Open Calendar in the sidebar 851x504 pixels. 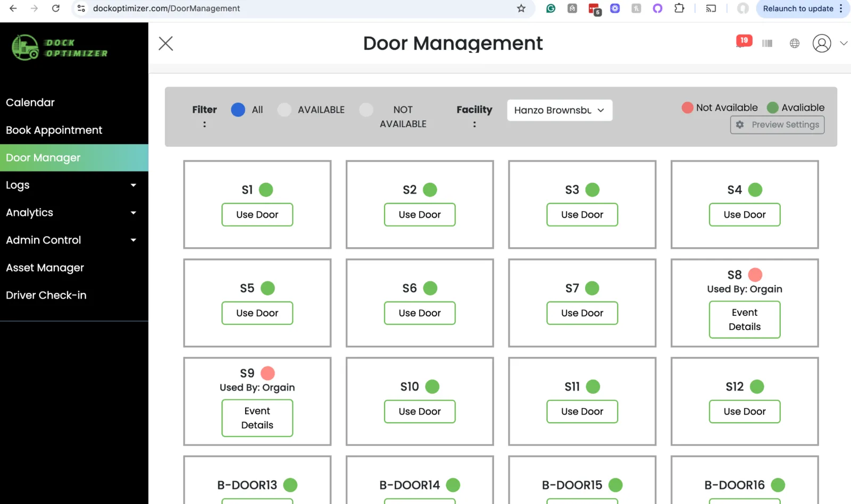pyautogui.click(x=30, y=103)
